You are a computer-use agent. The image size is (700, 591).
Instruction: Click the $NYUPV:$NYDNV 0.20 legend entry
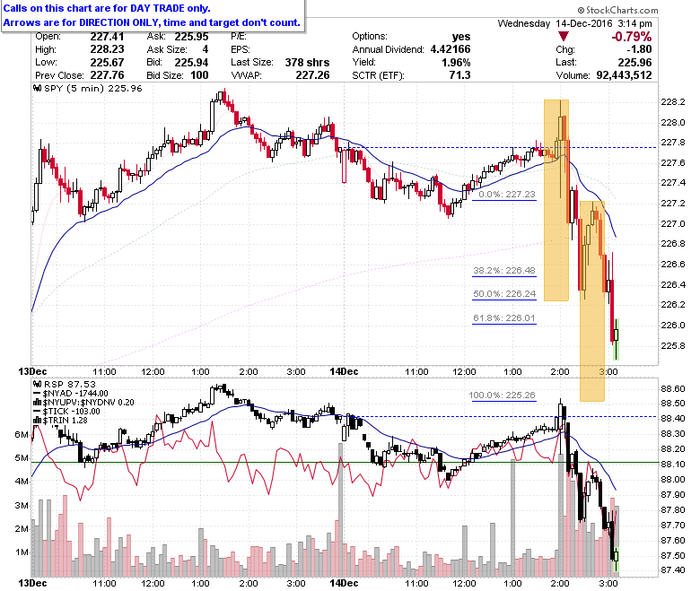[84, 403]
